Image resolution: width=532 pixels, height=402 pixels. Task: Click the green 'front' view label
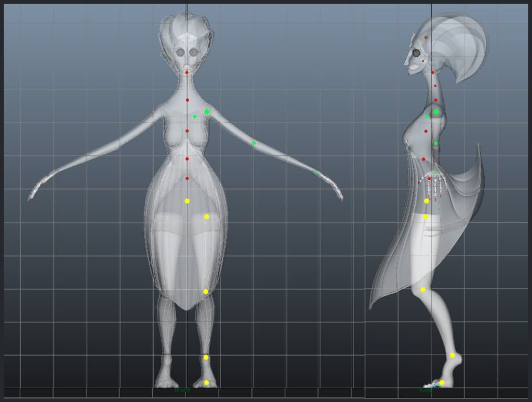click(182, 390)
